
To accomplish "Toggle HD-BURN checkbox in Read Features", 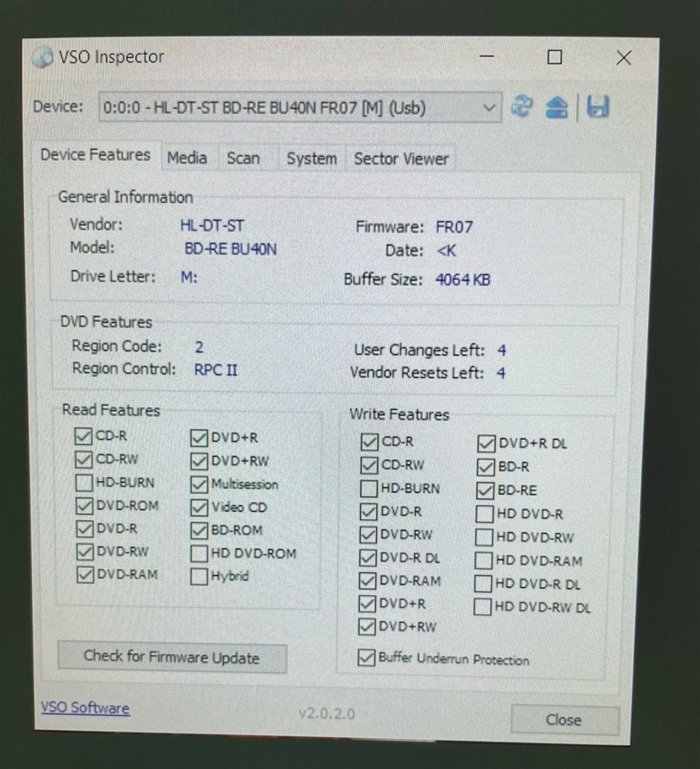I will pyautogui.click(x=84, y=483).
